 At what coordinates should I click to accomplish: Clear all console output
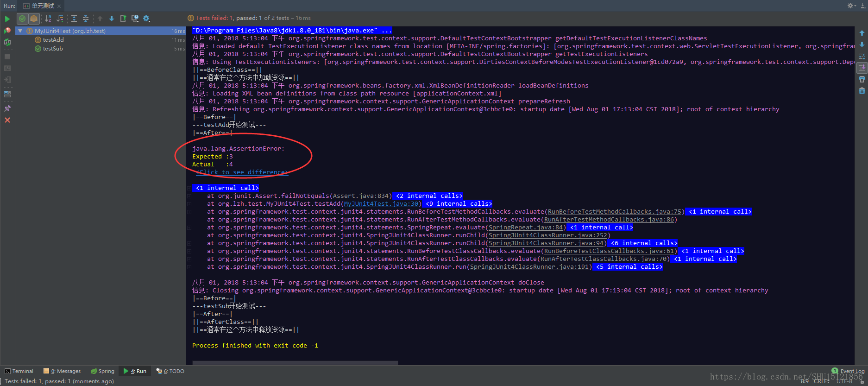[862, 91]
